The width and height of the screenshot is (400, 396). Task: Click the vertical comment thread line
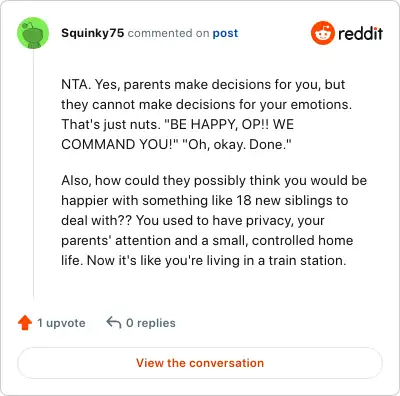tap(33, 173)
